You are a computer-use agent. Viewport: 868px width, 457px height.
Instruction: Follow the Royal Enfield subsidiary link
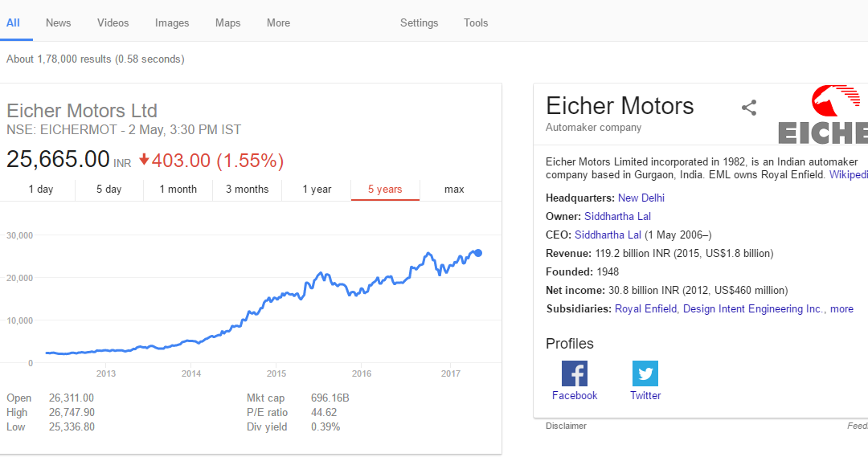pyautogui.click(x=645, y=308)
